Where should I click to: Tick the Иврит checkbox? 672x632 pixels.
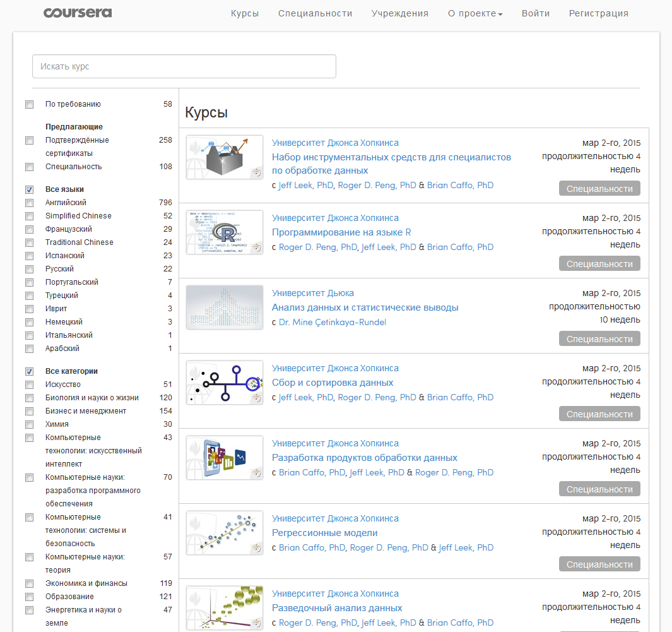pyautogui.click(x=30, y=309)
